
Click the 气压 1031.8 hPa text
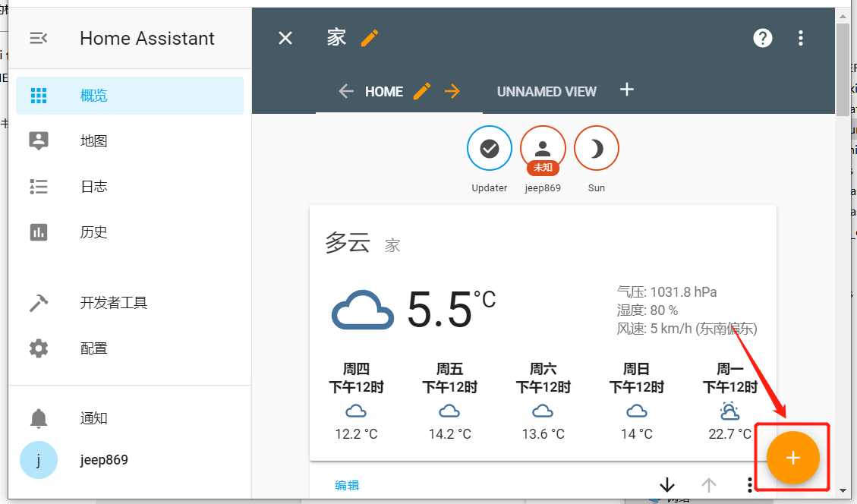(x=666, y=292)
